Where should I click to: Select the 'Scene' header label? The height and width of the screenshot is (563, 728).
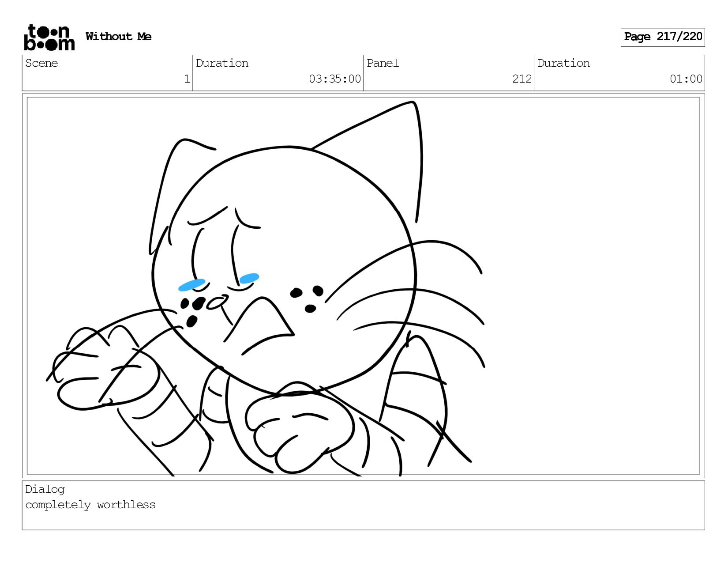[x=41, y=63]
